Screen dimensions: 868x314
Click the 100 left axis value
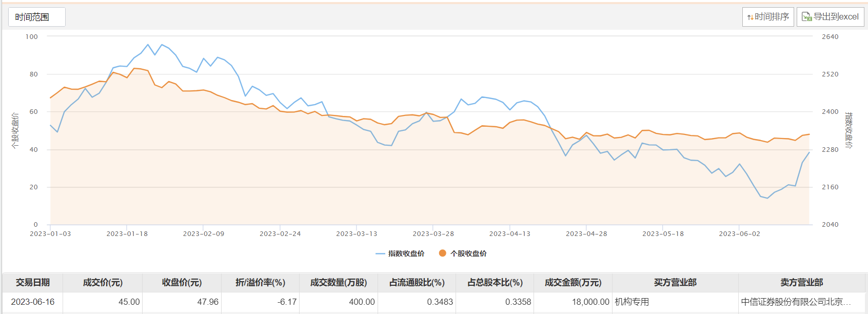(32, 37)
